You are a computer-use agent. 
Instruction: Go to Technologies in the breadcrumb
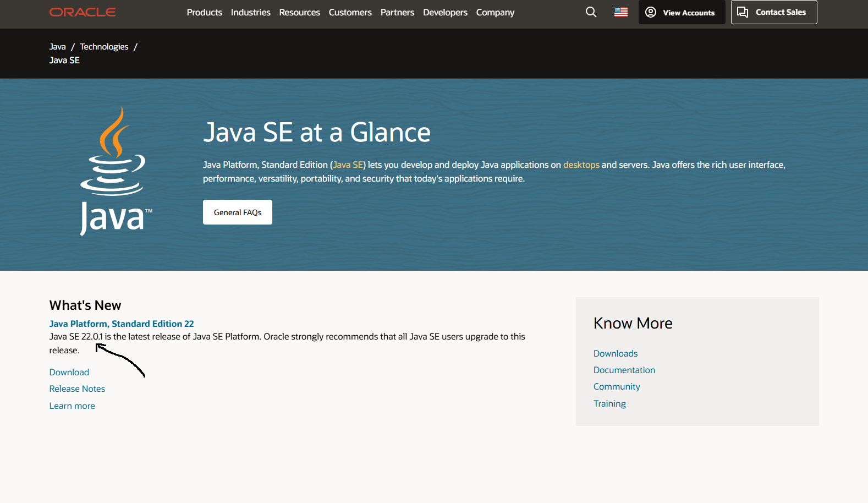click(104, 47)
